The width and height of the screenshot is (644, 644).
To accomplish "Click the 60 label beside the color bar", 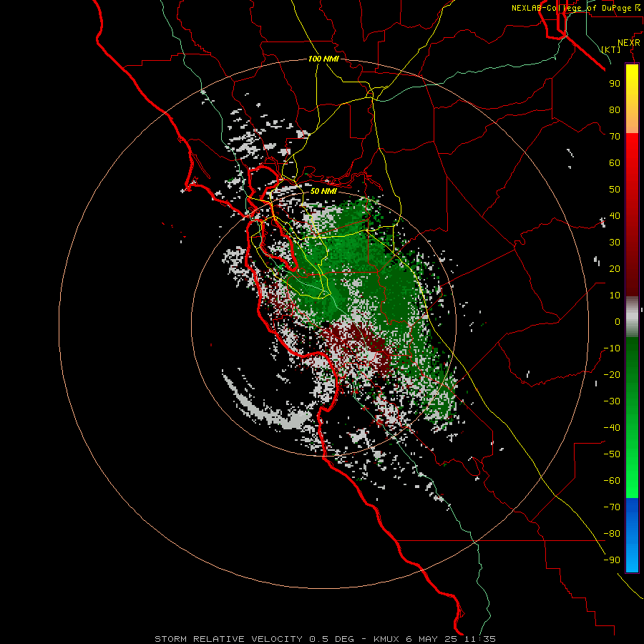I will pos(615,162).
